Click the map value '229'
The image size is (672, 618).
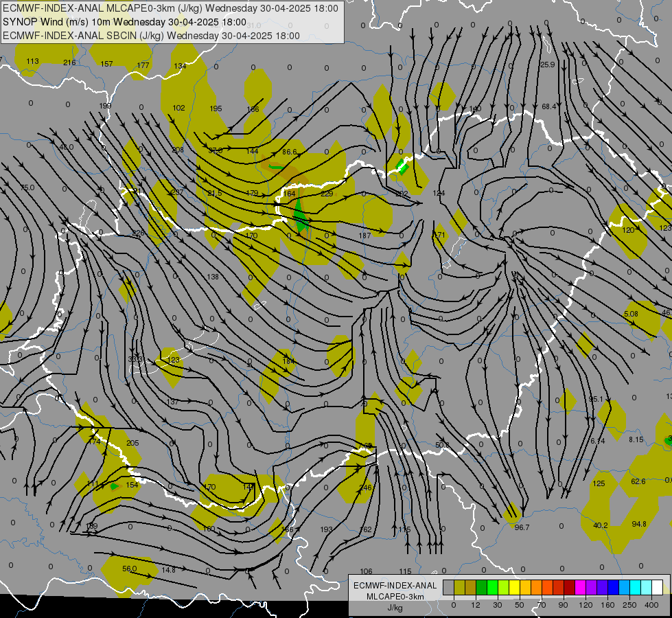click(x=327, y=194)
